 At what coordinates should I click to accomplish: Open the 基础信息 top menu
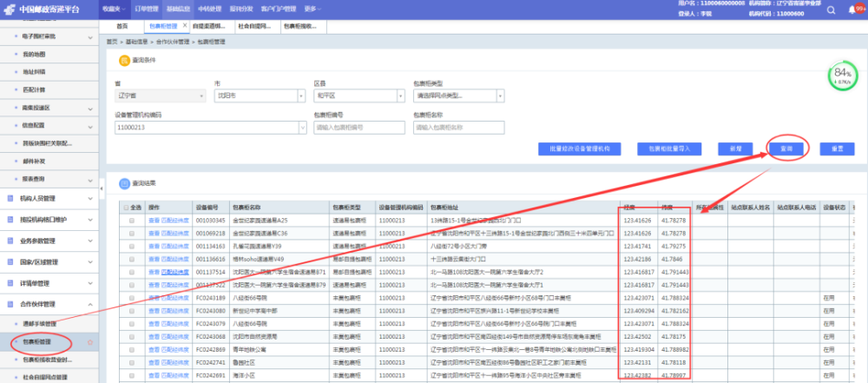pyautogui.click(x=177, y=10)
